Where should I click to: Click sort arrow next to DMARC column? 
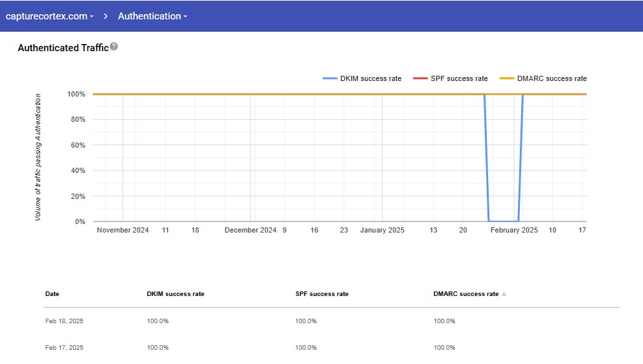click(x=504, y=294)
